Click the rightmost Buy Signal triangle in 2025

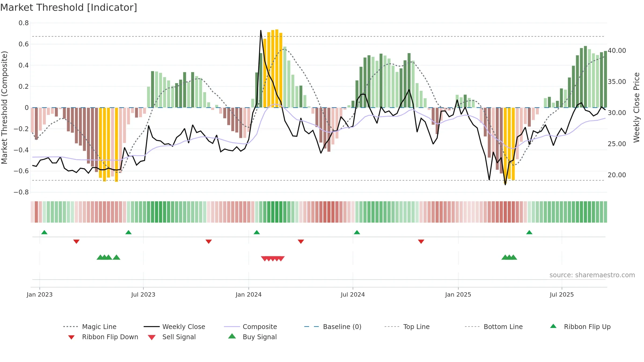(513, 257)
